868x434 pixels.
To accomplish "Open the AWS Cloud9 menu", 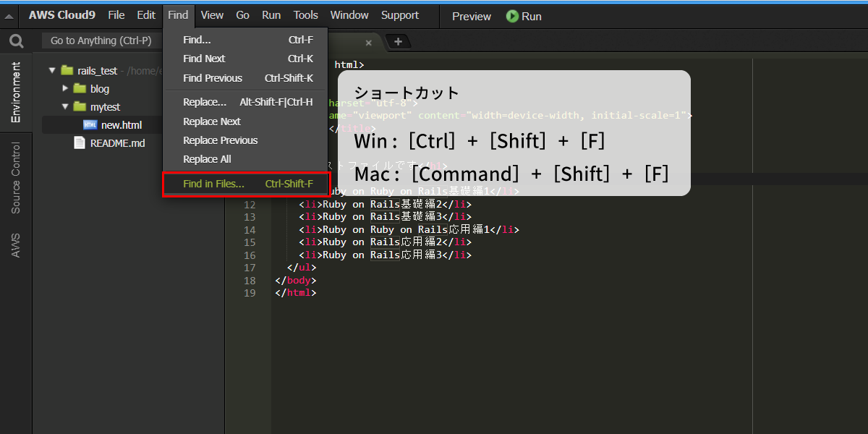I will point(62,15).
